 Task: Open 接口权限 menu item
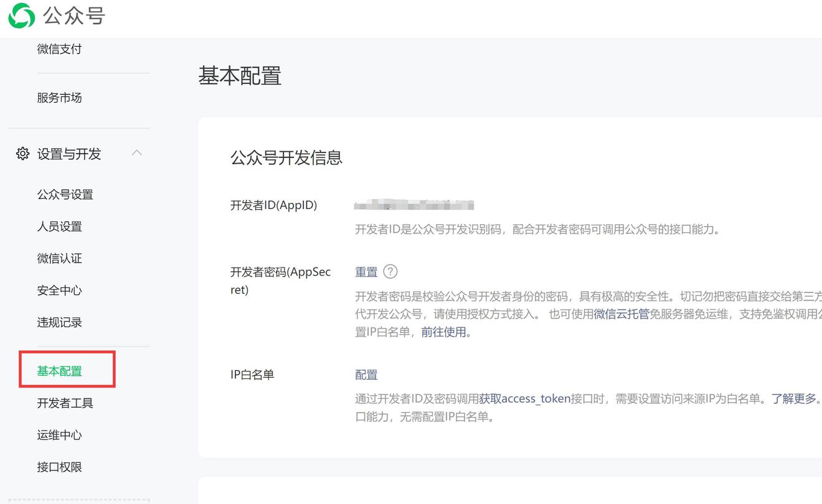(59, 467)
